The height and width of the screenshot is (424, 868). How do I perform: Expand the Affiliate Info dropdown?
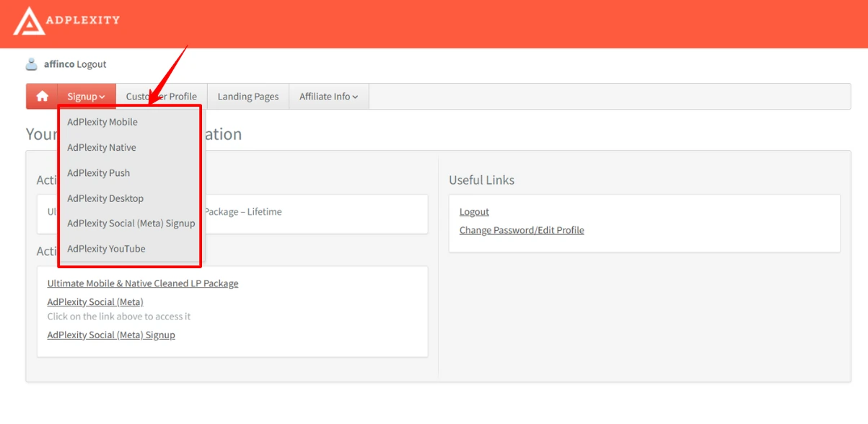pyautogui.click(x=329, y=97)
